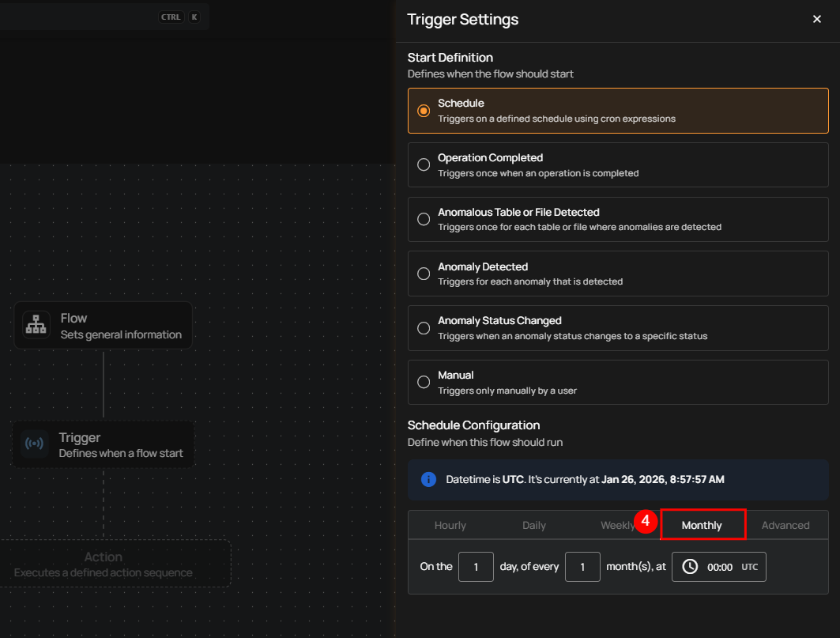Choose Anomalous Table or File Detected
The height and width of the screenshot is (638, 840).
click(x=424, y=219)
